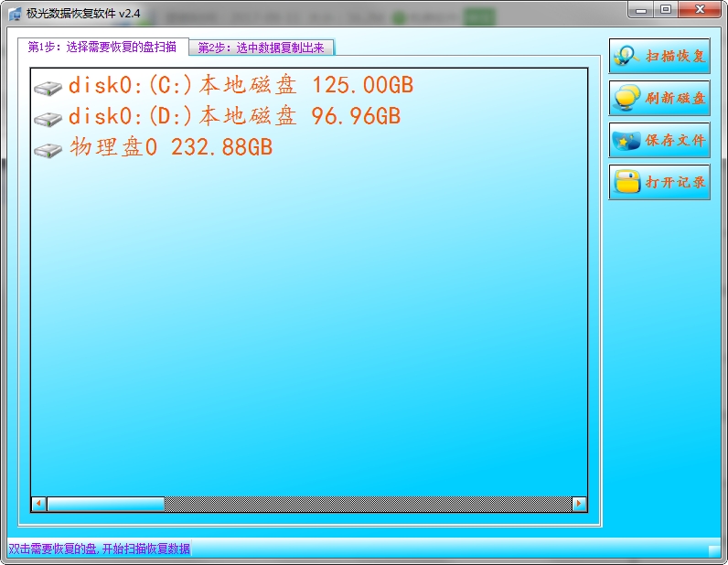Viewport: 728px width, 565px height.
Task: Click the app icon in title bar
Action: [x=15, y=13]
